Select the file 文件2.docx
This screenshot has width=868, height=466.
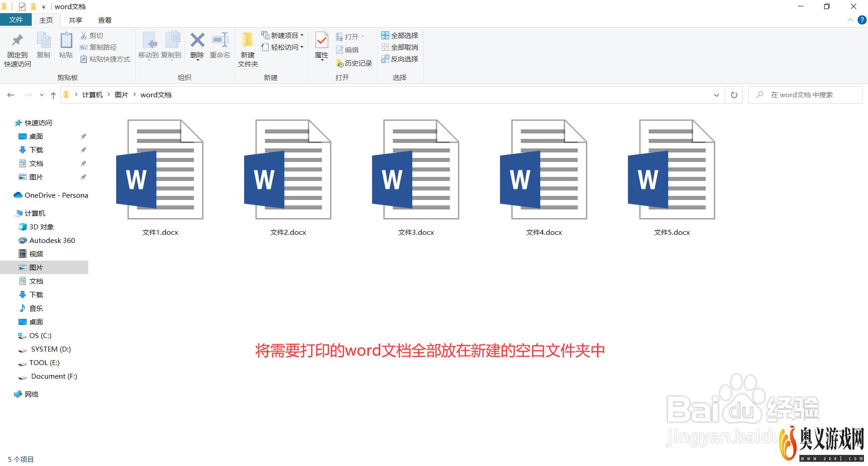(288, 178)
